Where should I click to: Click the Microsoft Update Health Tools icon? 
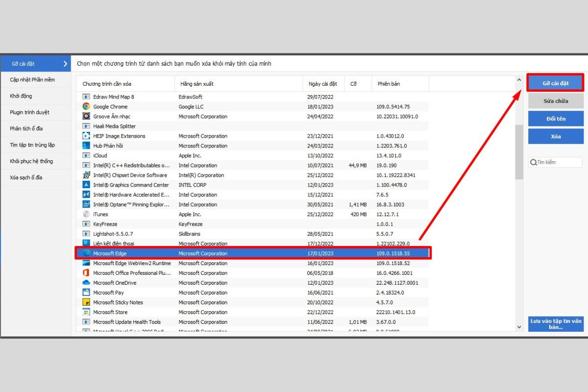(86, 322)
